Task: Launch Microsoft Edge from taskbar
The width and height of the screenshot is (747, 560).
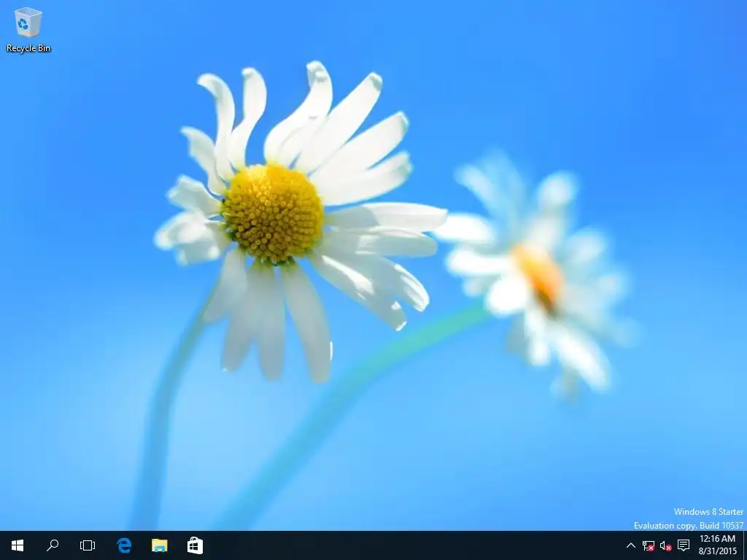Action: pos(124,545)
